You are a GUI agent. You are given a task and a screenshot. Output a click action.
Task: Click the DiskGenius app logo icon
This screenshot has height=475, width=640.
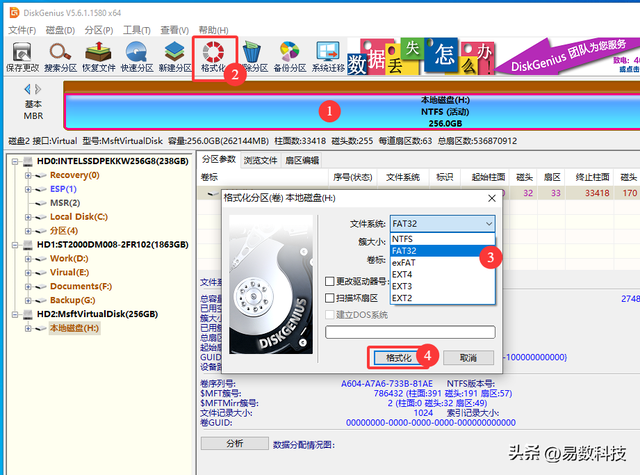coord(14,13)
